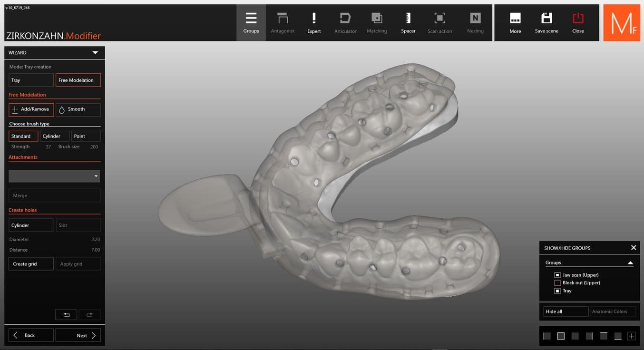Select Cylinder hole type
This screenshot has height=350, width=644.
[31, 225]
